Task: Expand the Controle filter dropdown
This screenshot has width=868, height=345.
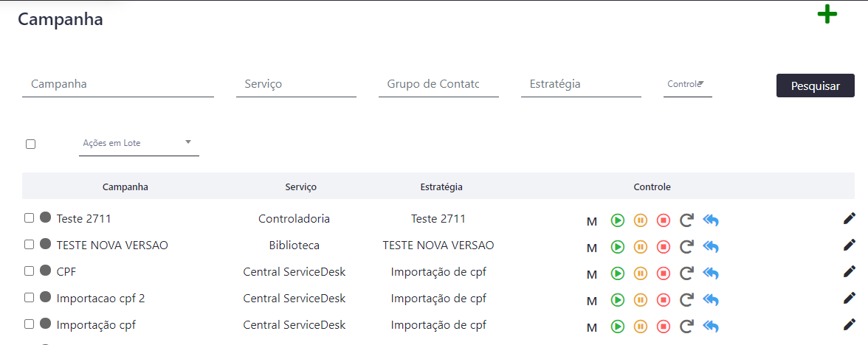Action: point(688,85)
